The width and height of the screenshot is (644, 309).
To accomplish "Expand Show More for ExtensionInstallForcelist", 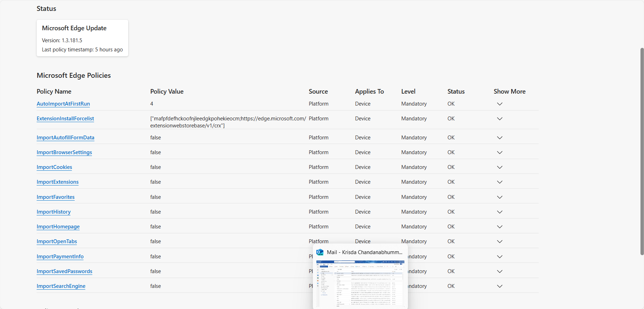I will [500, 119].
